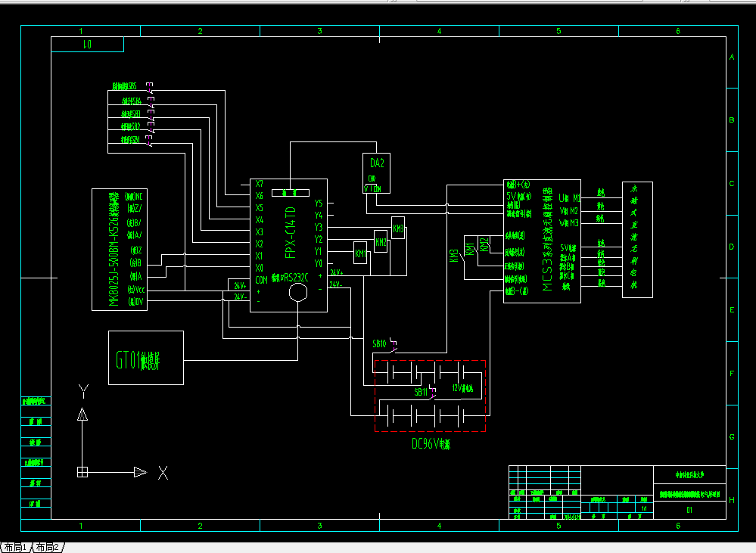
Task: Click the X0 input terminal
Action: (x=260, y=268)
